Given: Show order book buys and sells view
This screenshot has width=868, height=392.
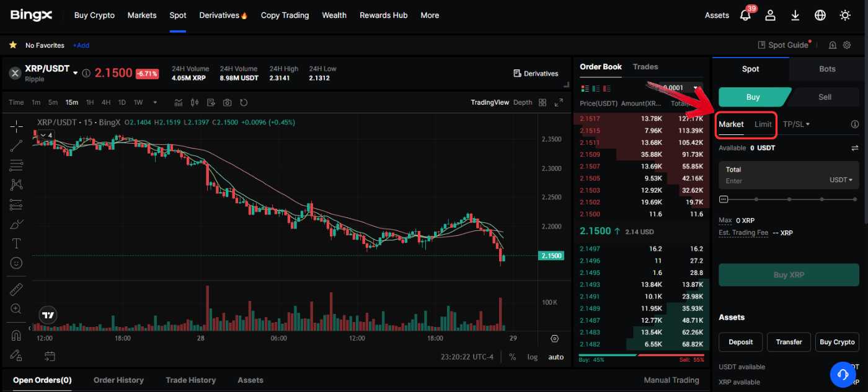Looking at the screenshot, I should coord(584,89).
